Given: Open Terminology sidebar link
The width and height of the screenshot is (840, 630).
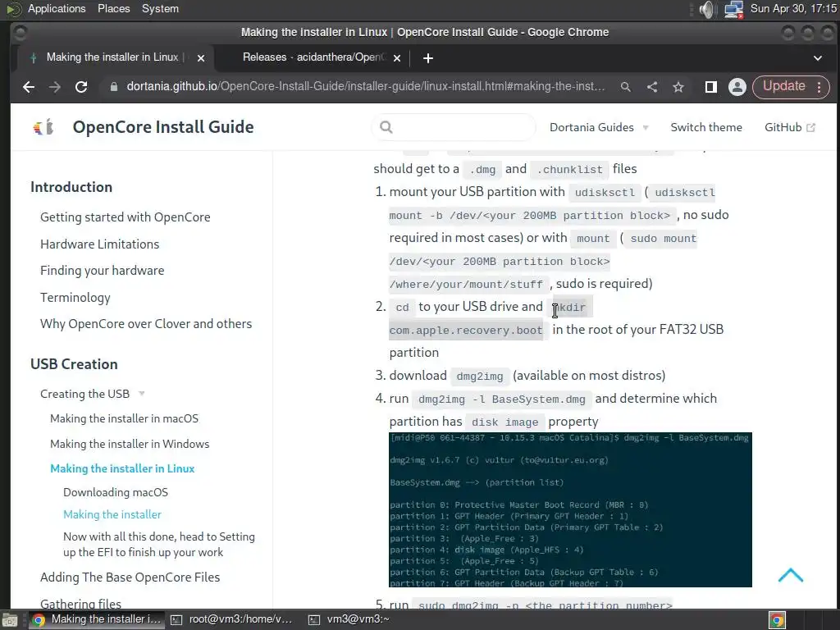Looking at the screenshot, I should coord(75,297).
